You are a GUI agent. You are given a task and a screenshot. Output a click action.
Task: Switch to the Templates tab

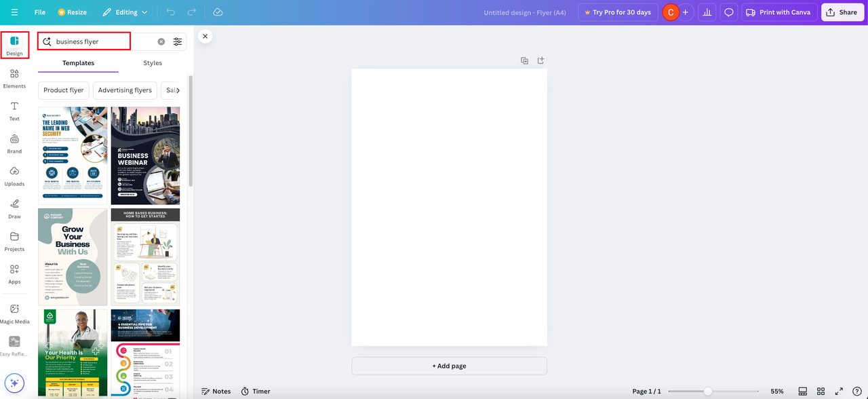(x=78, y=63)
